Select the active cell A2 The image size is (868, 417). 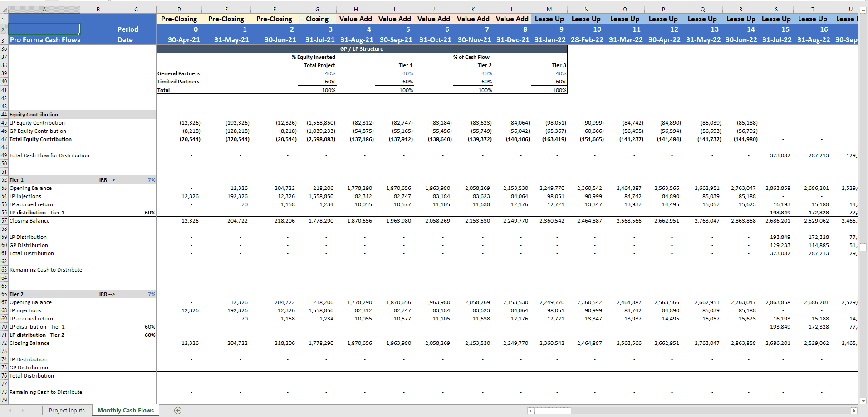[44, 29]
